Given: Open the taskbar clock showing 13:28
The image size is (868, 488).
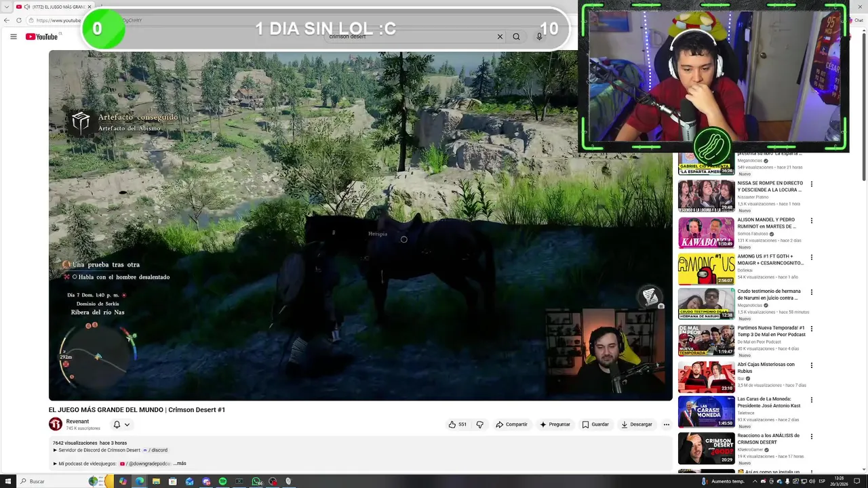Looking at the screenshot, I should click(x=840, y=481).
